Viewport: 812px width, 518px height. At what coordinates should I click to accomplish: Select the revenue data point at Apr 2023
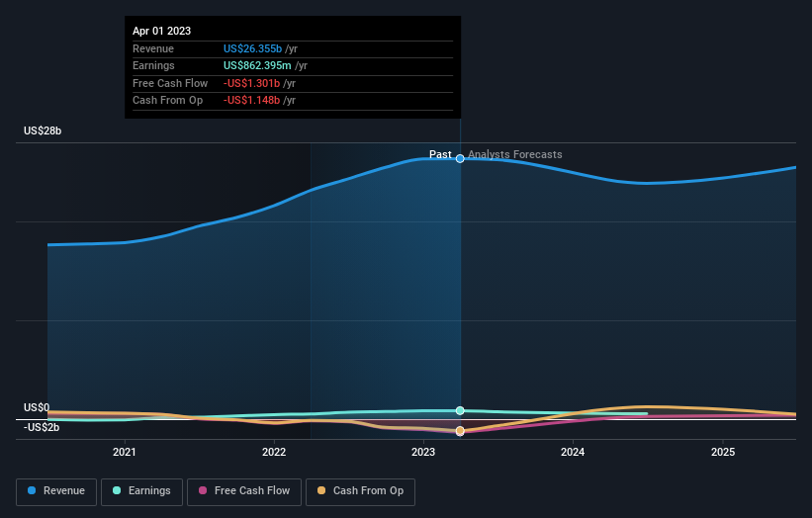tap(460, 158)
